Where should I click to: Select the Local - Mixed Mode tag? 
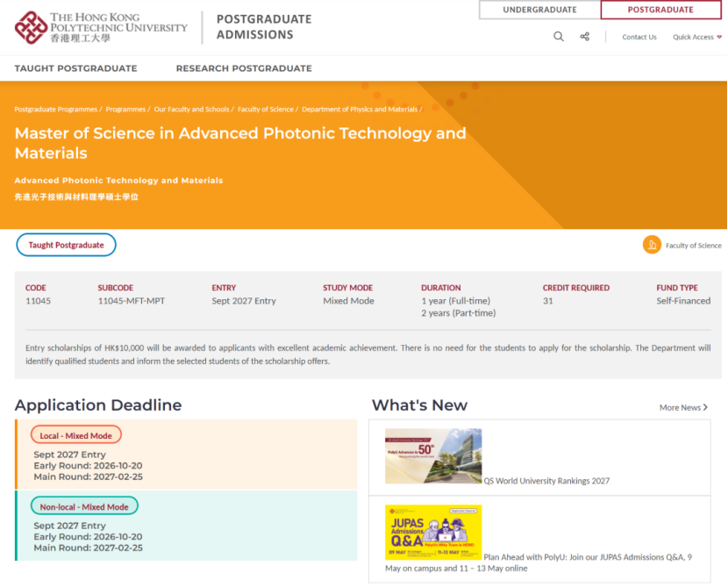[x=76, y=435]
